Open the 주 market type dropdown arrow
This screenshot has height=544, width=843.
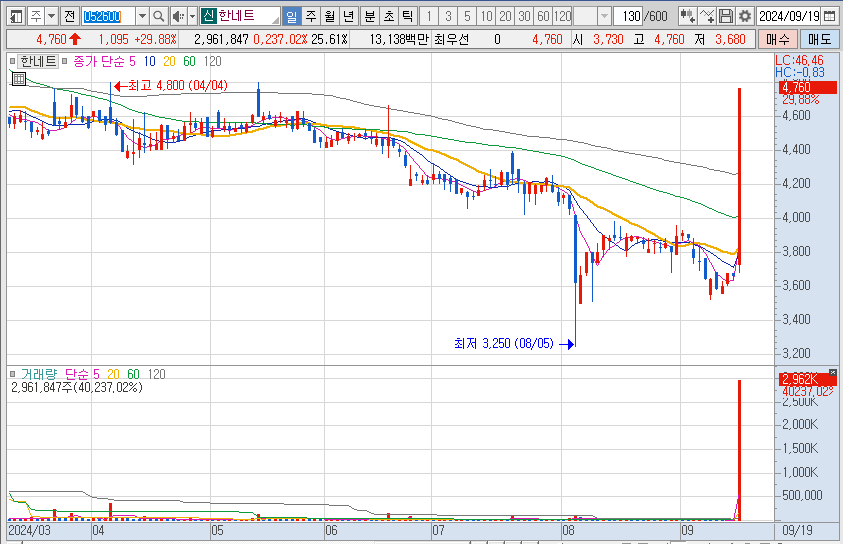[52, 16]
